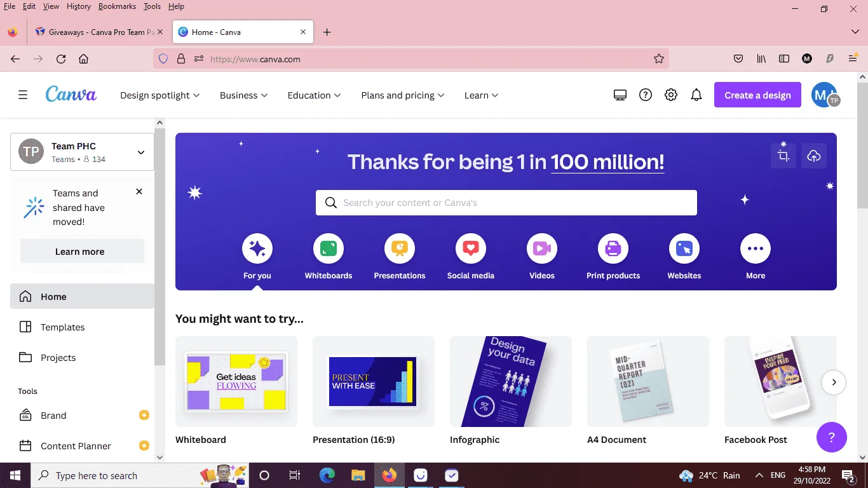Open the Edit menu

click(x=29, y=6)
